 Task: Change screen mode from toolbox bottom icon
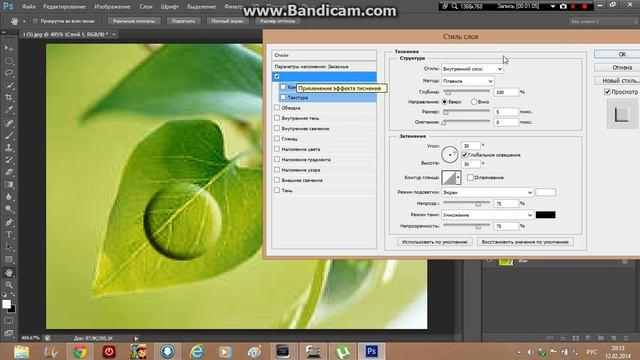(9, 333)
